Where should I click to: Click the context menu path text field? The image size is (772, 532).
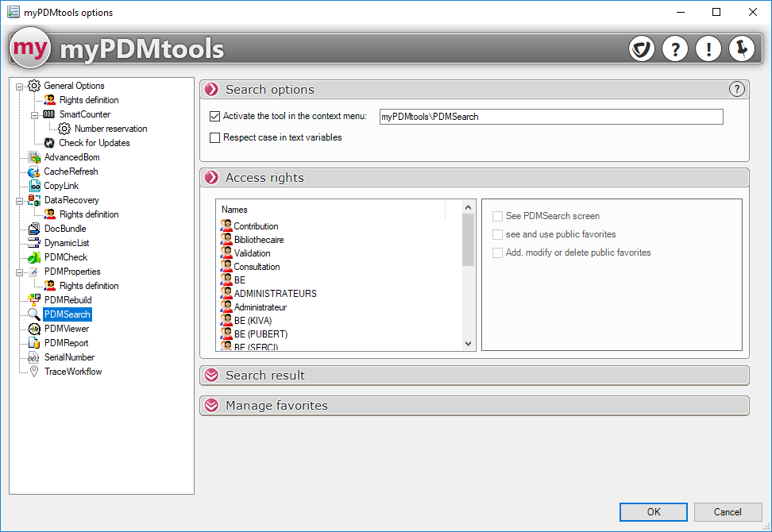(550, 117)
